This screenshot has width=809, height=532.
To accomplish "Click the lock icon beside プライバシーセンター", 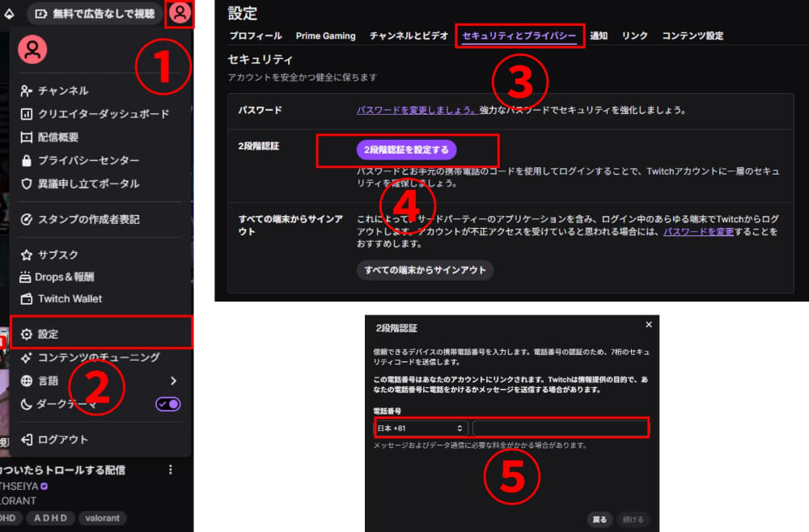I will (x=27, y=160).
